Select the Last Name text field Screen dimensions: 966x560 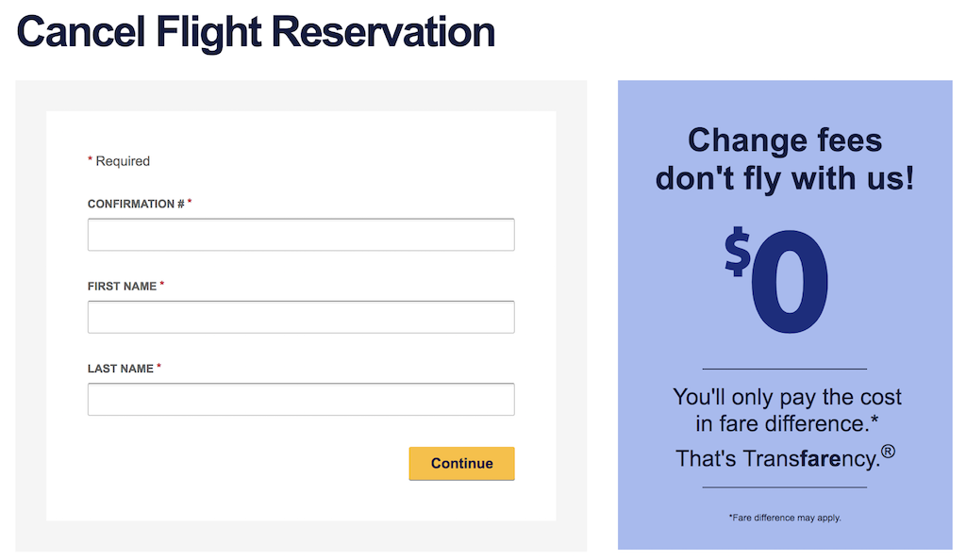tap(301, 399)
